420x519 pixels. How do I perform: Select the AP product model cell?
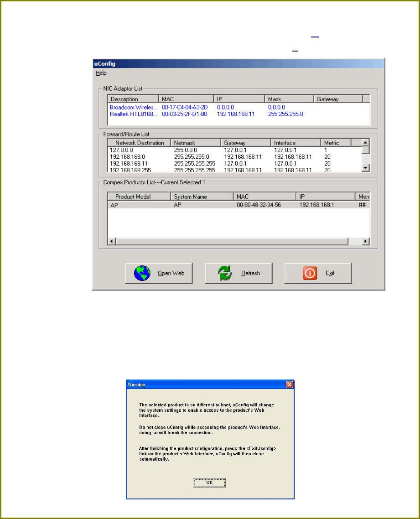tap(114, 205)
